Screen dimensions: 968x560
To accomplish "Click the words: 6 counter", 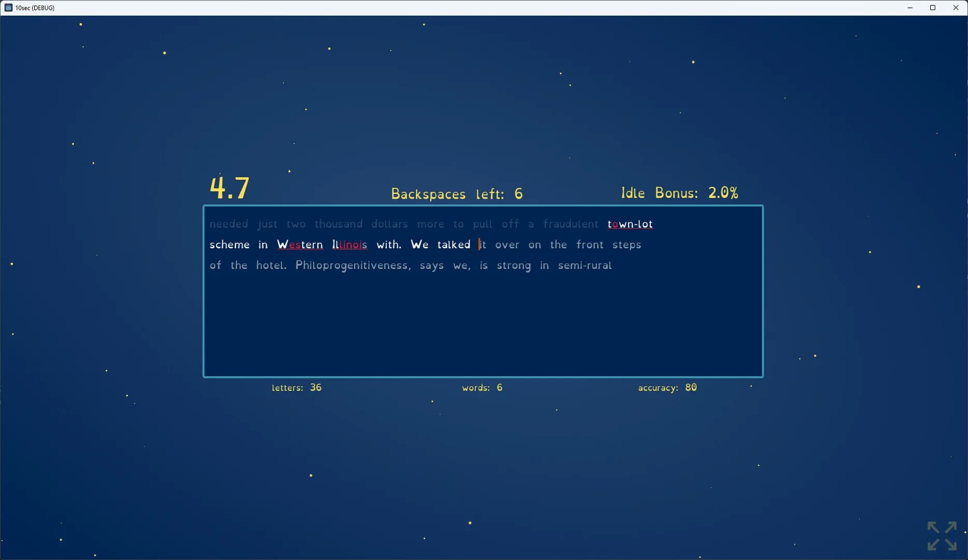I will [x=482, y=387].
